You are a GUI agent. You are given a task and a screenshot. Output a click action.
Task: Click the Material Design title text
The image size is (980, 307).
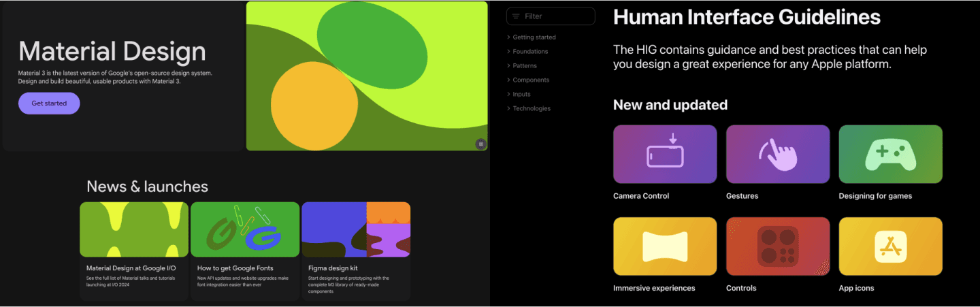pyautogui.click(x=112, y=52)
